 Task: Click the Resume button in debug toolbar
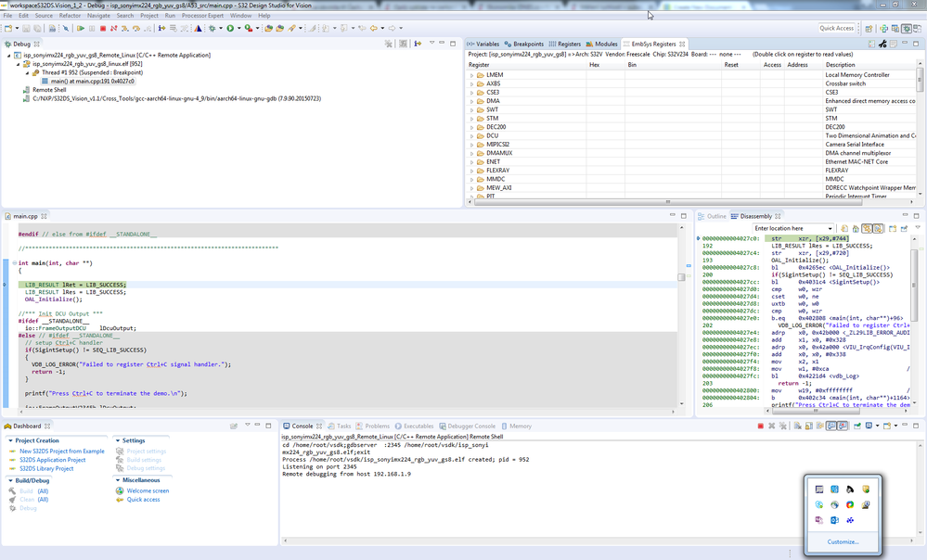coord(81,29)
